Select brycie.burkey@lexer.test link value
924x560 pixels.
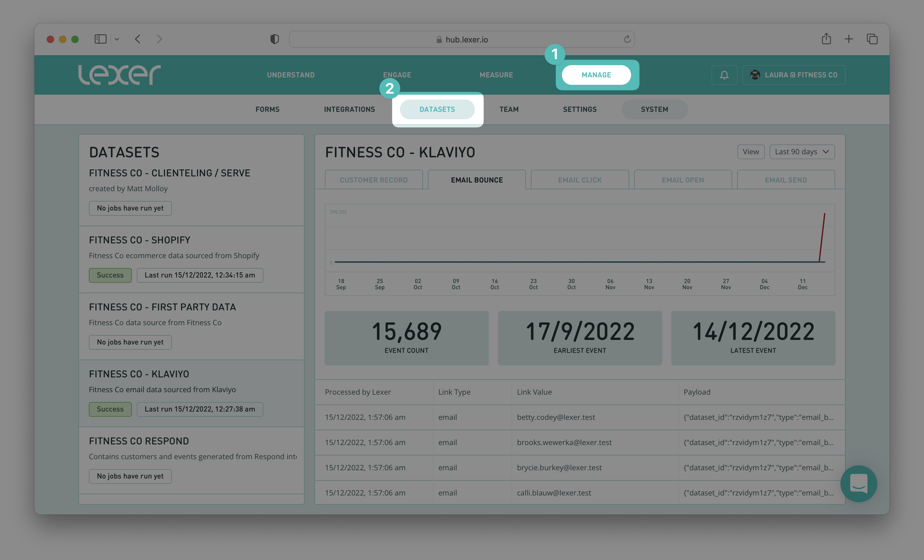559,468
